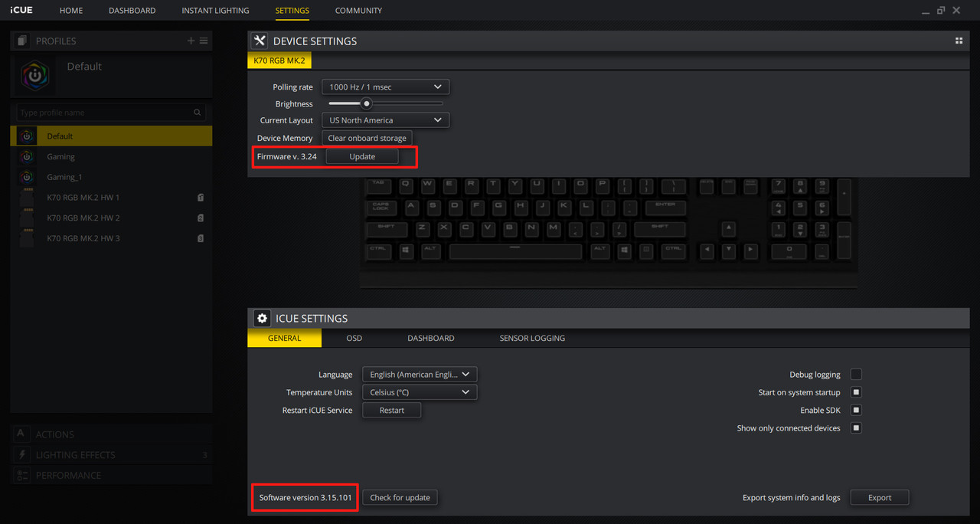Click the Gaming_1 profile's iCUE icon
This screenshot has width=980, height=524.
[x=28, y=177]
